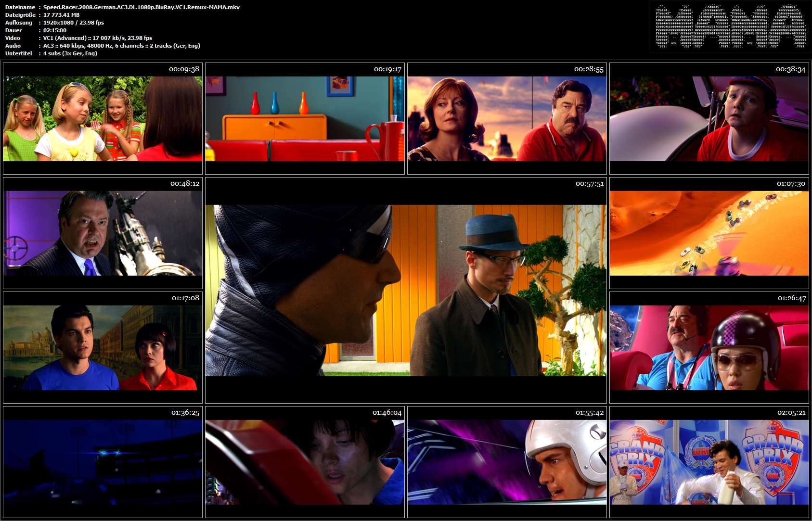Open the frame at 01:46:04
The image size is (812, 521).
coord(305,462)
